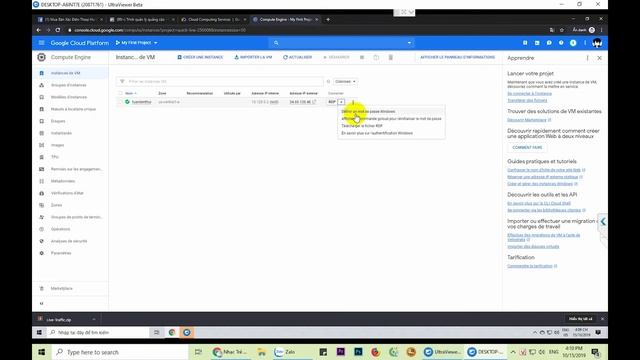Screen dimensions: 640x360
Task: Go back with browser back arrow
Action: (x=39, y=30)
